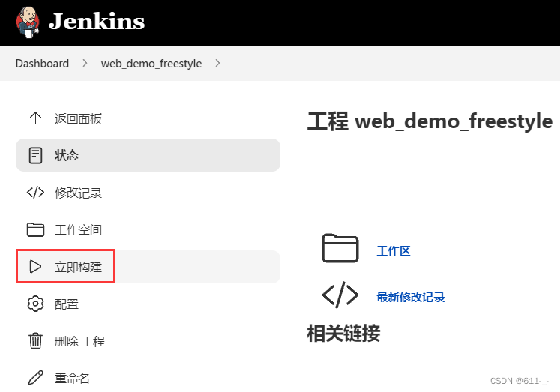This screenshot has width=560, height=392.
Task: Open the 状态 sidebar item
Action: click(x=148, y=155)
